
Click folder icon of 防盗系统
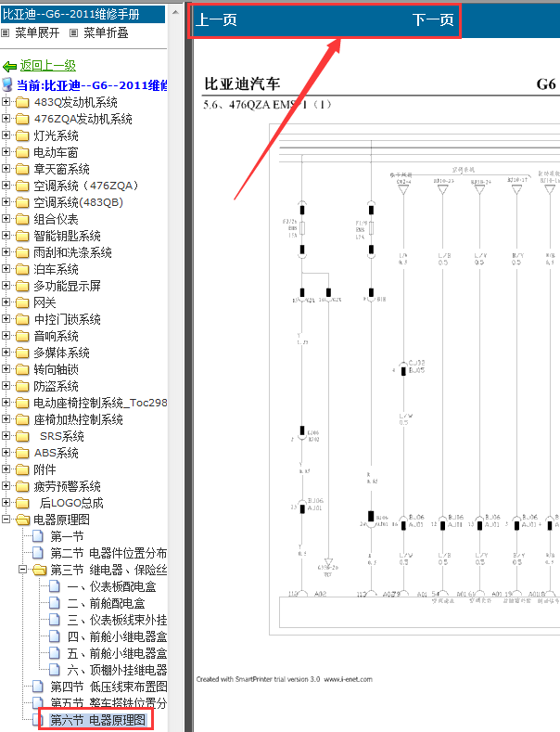tap(22, 387)
